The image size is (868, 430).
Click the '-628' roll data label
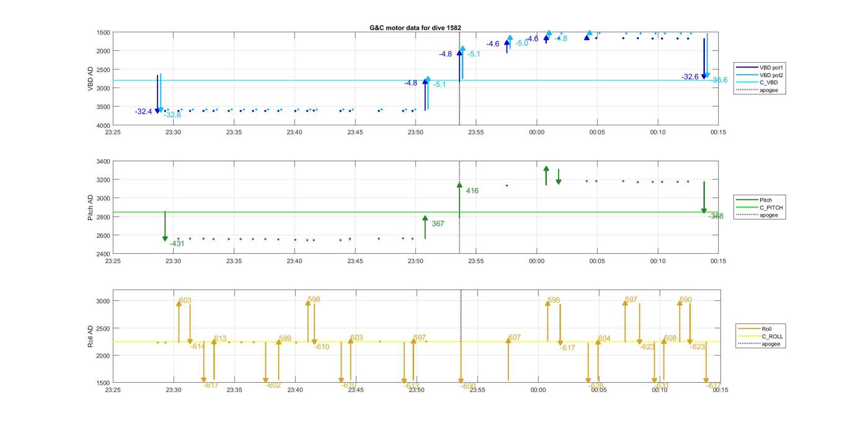click(596, 386)
